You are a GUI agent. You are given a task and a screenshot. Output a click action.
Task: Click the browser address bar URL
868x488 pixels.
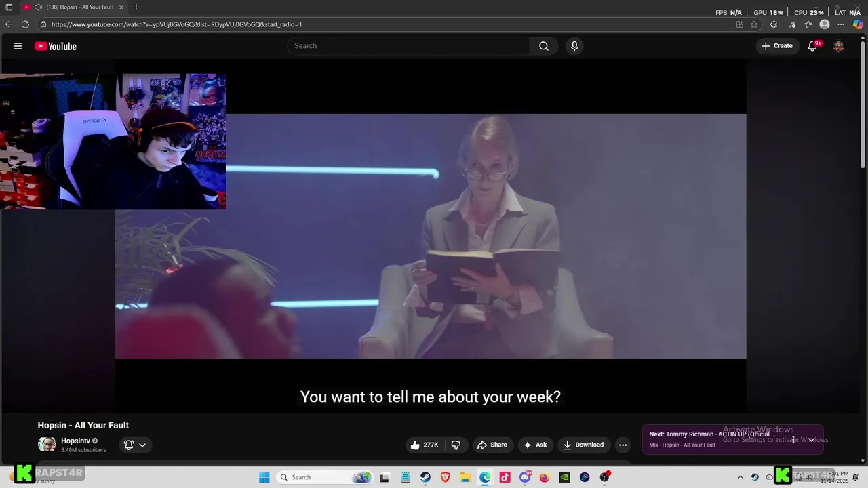pyautogui.click(x=176, y=24)
